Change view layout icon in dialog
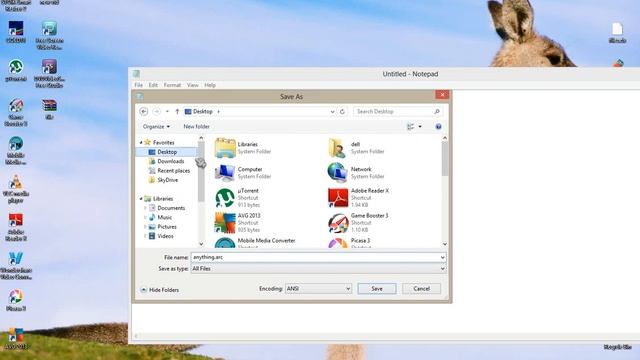640x360 pixels. 411,127
